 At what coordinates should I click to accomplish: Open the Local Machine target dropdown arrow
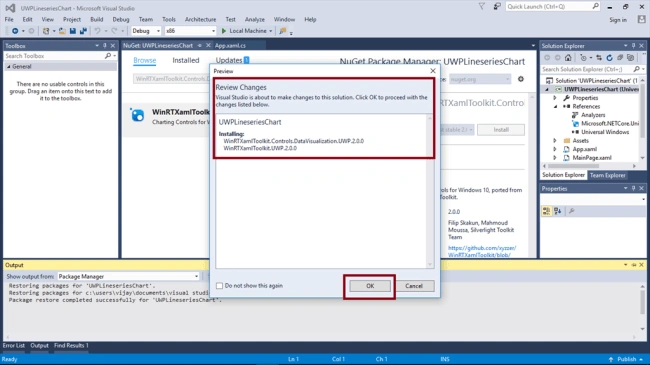click(271, 31)
